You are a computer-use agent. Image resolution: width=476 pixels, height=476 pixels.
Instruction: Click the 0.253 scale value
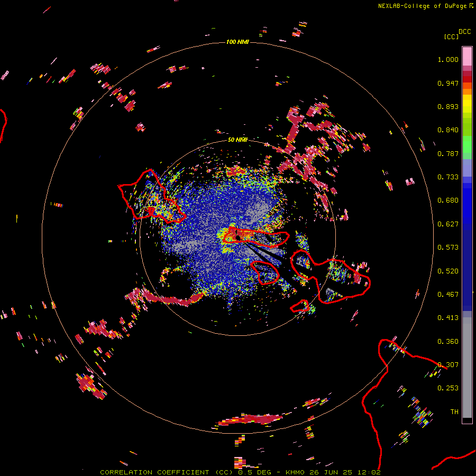click(x=448, y=388)
